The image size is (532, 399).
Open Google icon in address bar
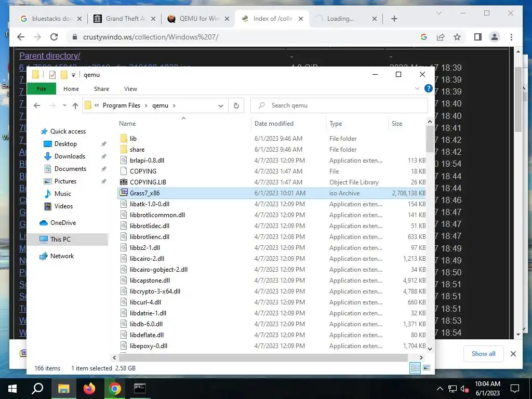[x=424, y=37]
